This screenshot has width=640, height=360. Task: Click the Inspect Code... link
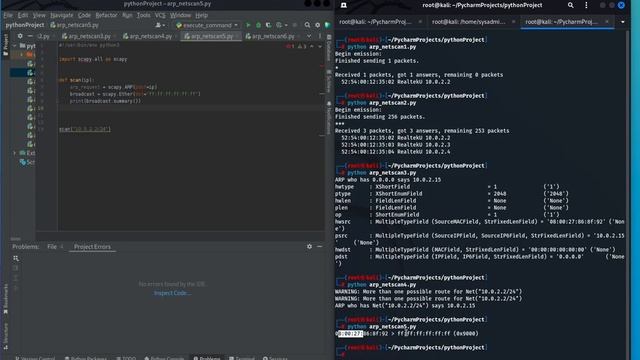click(172, 293)
